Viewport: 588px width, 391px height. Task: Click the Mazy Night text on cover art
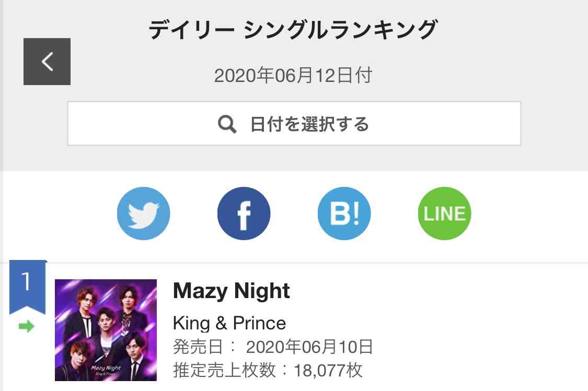click(106, 368)
